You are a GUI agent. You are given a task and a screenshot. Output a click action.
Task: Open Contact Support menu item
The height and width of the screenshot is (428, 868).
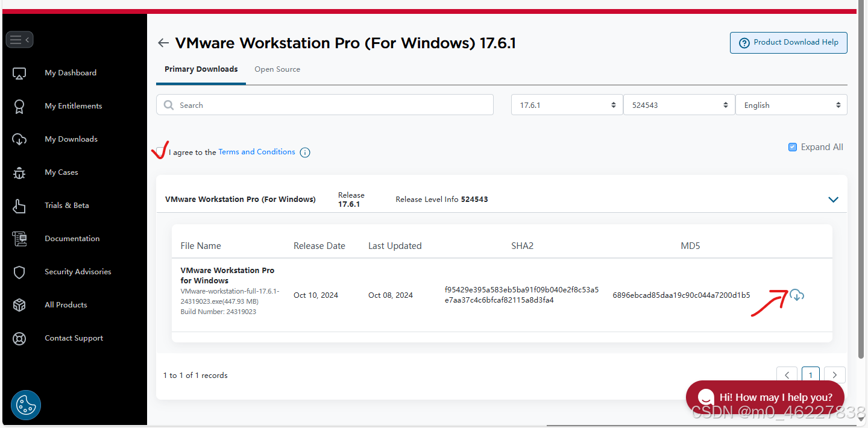click(74, 338)
